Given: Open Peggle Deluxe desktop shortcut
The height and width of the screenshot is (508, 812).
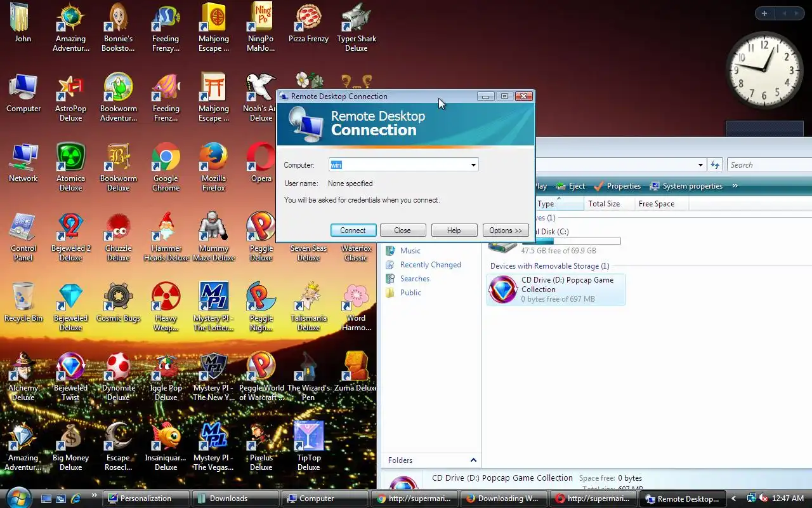Looking at the screenshot, I should click(261, 237).
